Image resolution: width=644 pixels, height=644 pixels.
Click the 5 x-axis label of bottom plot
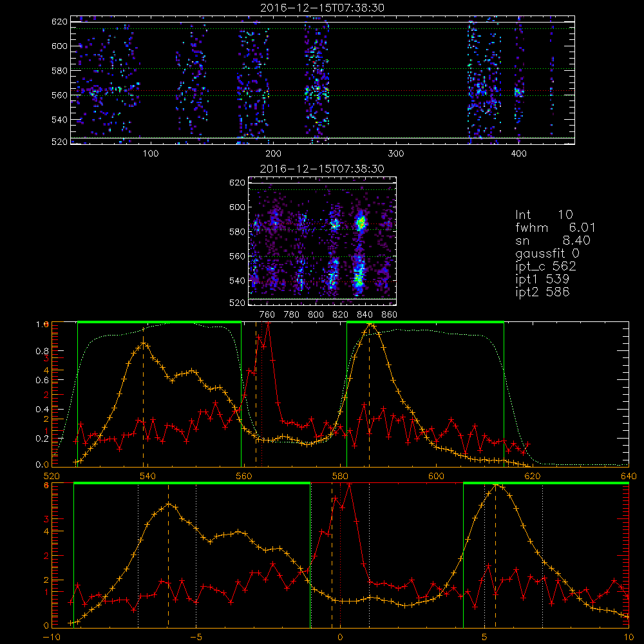[x=485, y=637]
